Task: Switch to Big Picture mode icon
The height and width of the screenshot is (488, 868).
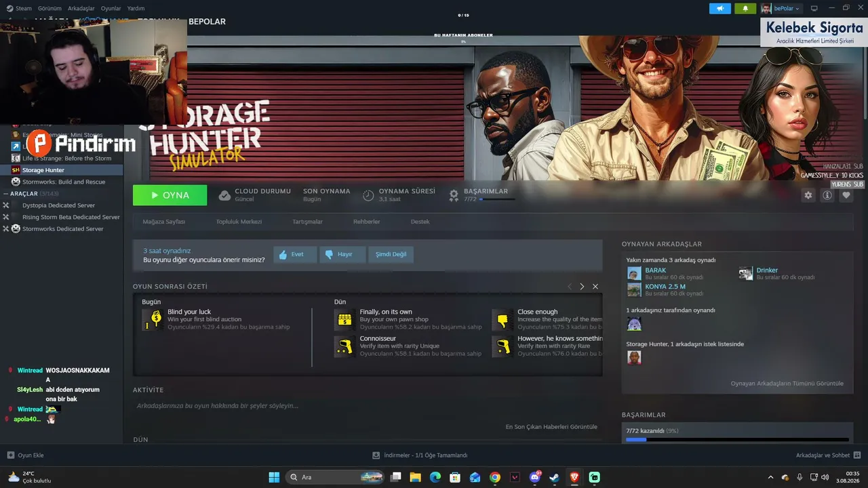Action: coord(814,8)
